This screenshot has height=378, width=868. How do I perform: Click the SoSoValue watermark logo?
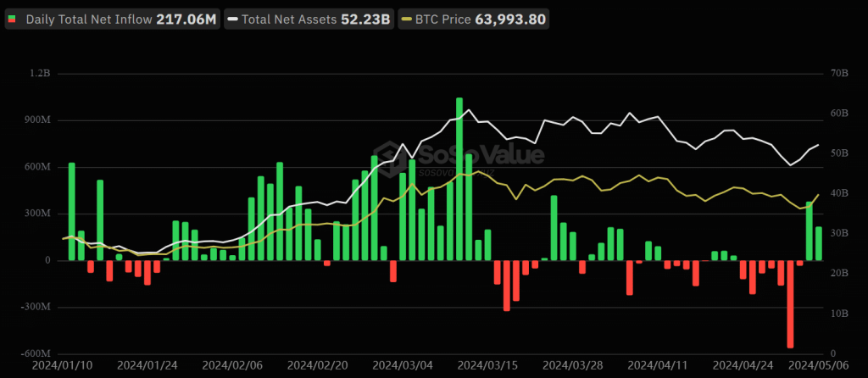459,157
